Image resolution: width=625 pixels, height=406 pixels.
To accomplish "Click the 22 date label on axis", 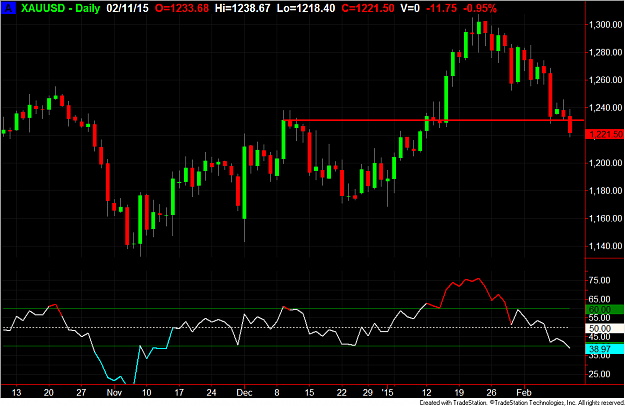I will point(342,392).
